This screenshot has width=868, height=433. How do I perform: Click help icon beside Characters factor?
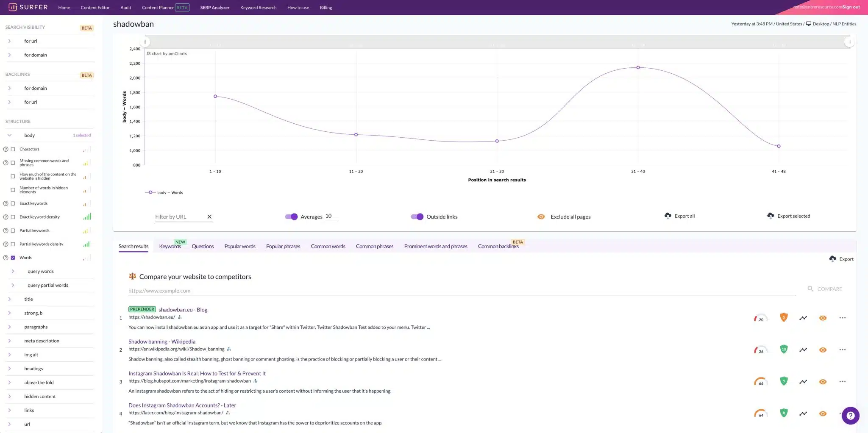click(x=6, y=149)
